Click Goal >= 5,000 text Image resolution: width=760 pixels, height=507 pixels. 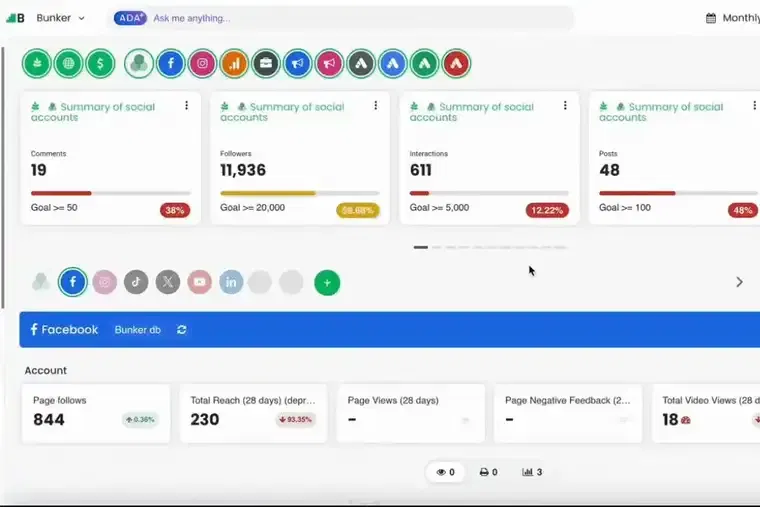(x=439, y=207)
